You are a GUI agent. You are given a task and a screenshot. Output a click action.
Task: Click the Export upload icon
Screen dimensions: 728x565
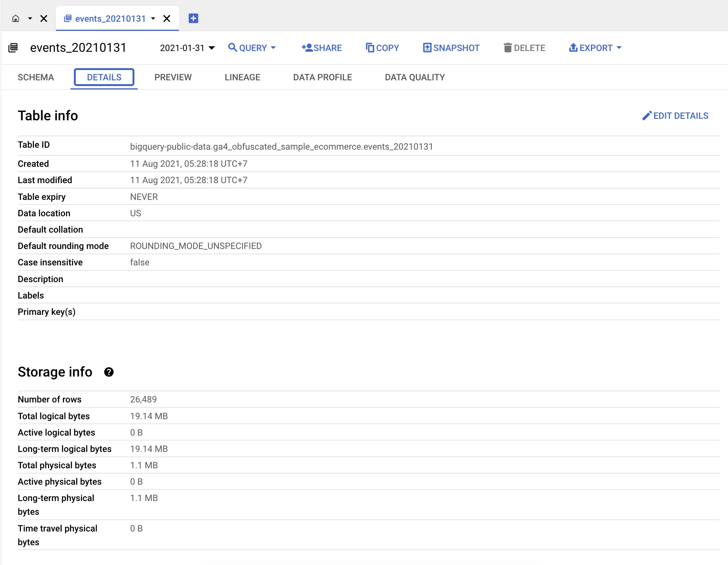[x=573, y=48]
